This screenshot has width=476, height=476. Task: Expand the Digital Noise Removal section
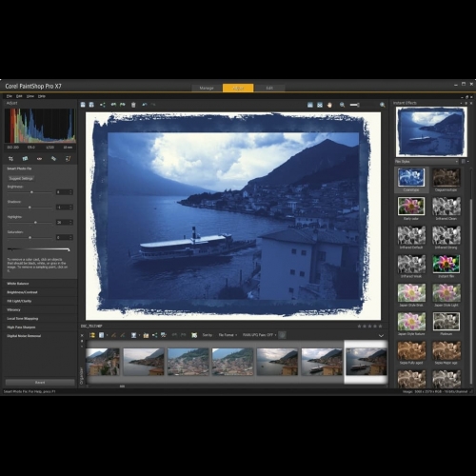tap(40, 336)
